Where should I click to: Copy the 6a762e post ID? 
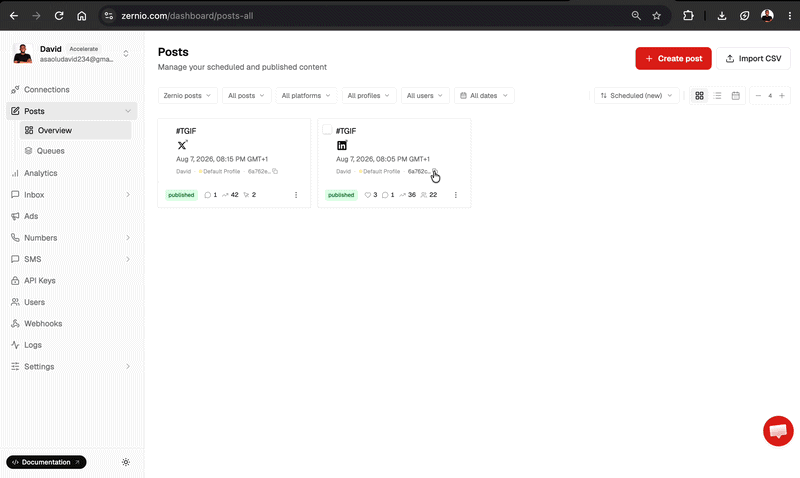point(275,171)
